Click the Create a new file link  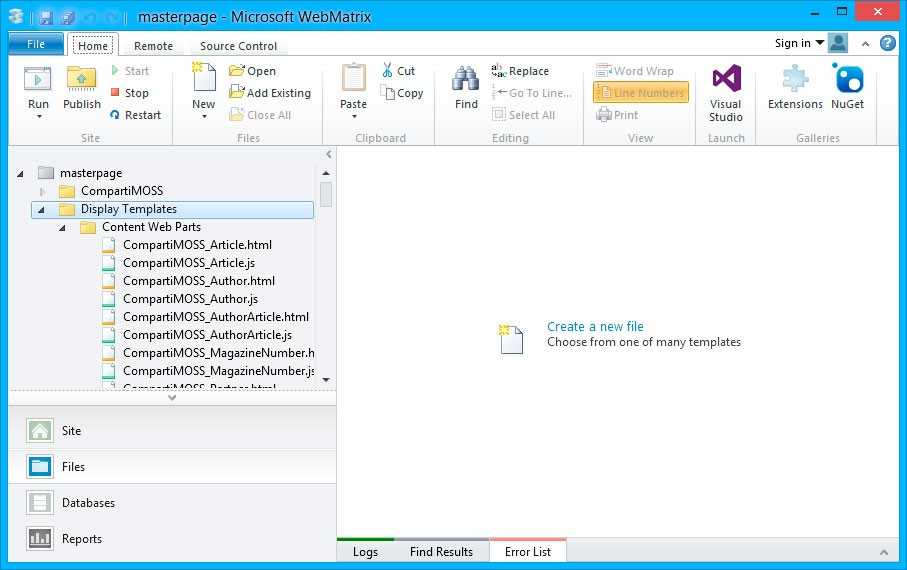point(595,326)
